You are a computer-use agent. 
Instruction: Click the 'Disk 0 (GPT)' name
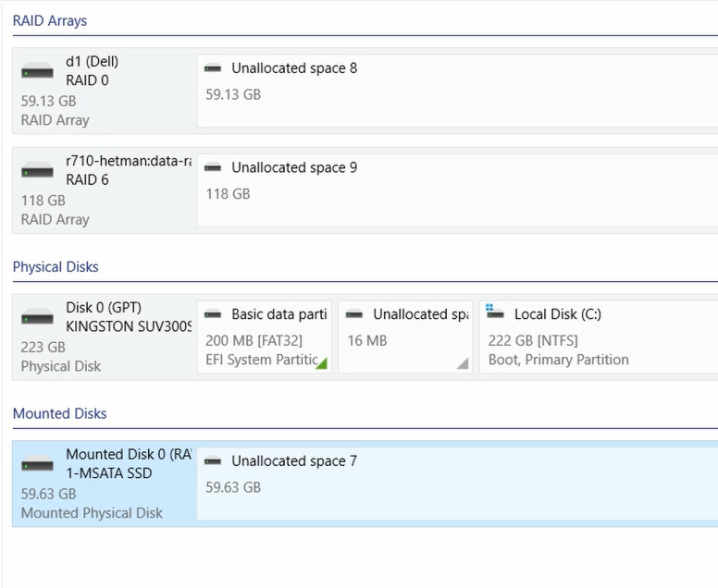point(104,308)
